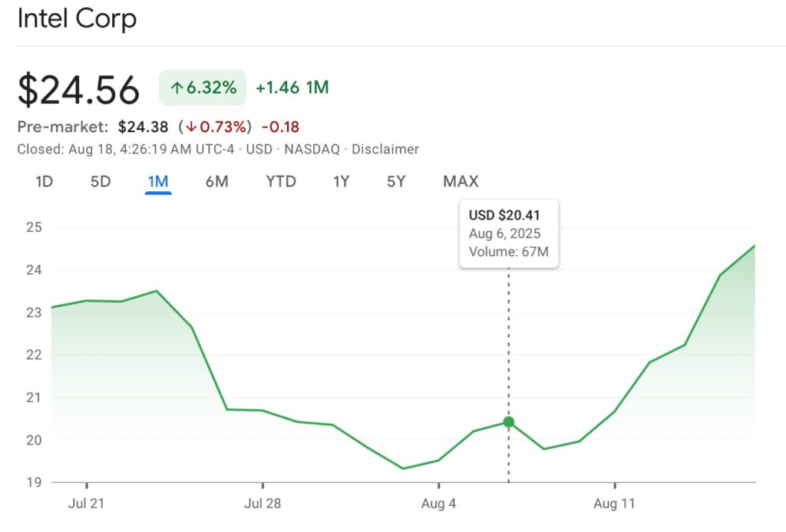This screenshot has height=532, width=786.
Task: Click the Jul 28 x-axis label
Action: pyautogui.click(x=263, y=504)
